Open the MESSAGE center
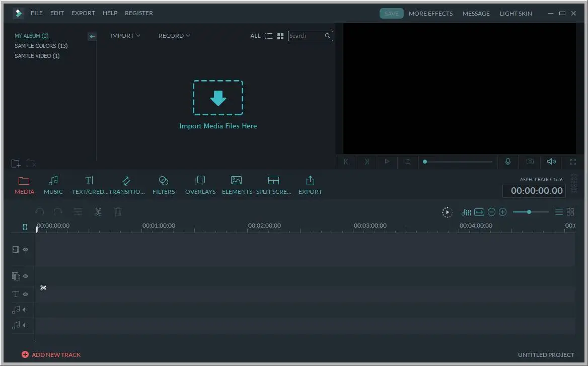 (x=476, y=14)
